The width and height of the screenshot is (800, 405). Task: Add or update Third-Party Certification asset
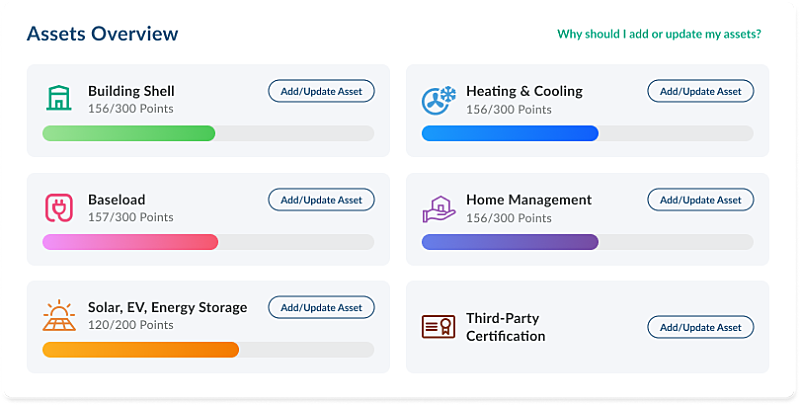[701, 327]
